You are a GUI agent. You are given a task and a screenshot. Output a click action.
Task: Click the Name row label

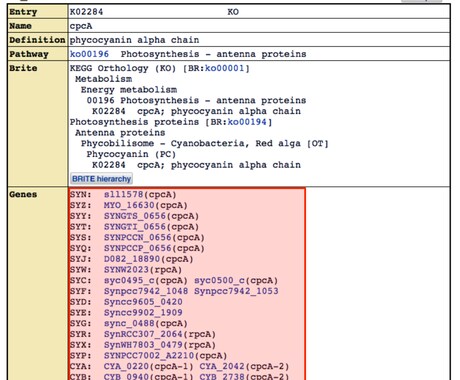(21, 26)
